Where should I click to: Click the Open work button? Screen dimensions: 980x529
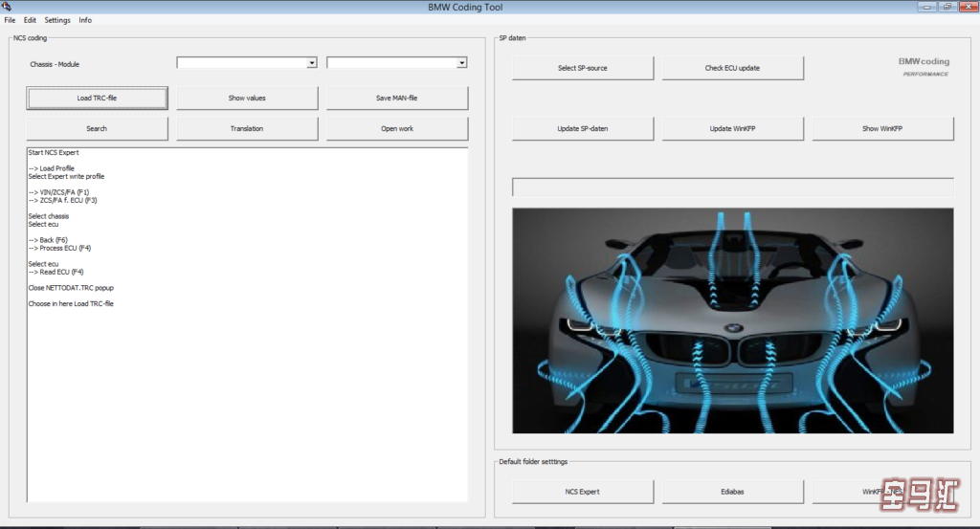(x=396, y=128)
